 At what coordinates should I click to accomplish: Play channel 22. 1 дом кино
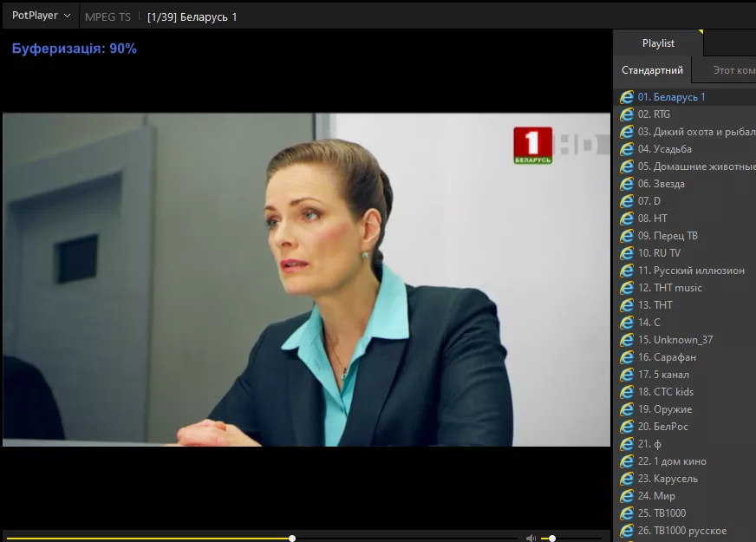click(685, 462)
